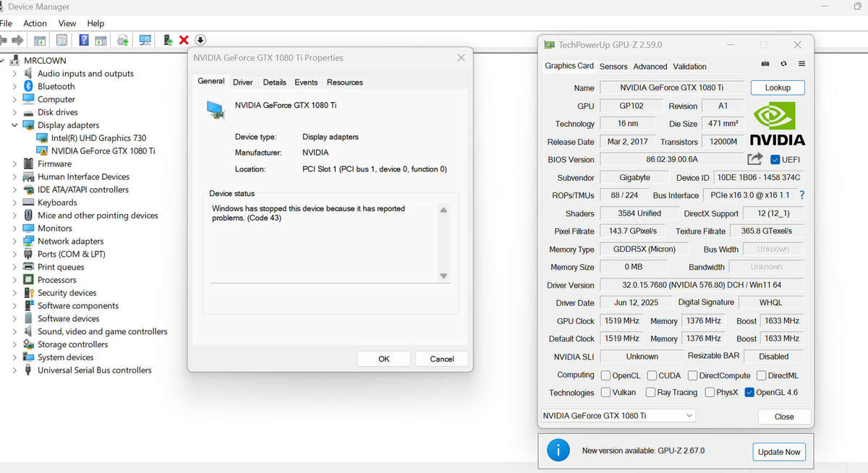Click the GPU-Z refresh icon

[783, 64]
